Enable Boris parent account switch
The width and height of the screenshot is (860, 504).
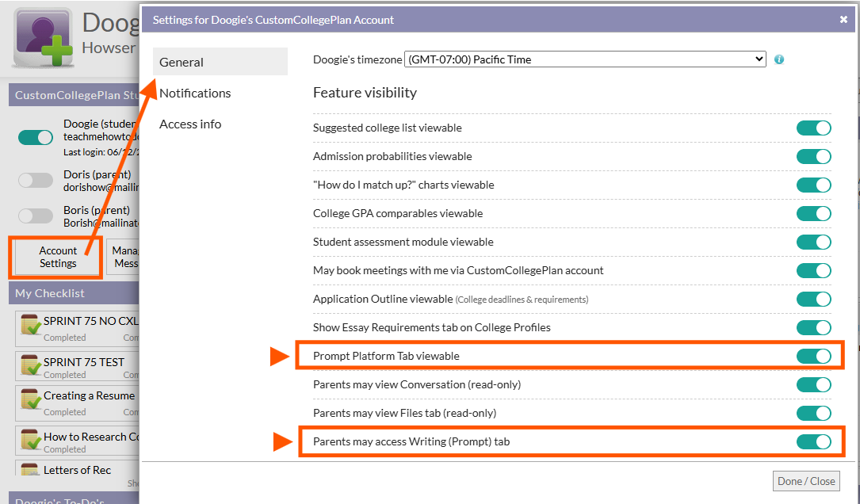(36, 216)
